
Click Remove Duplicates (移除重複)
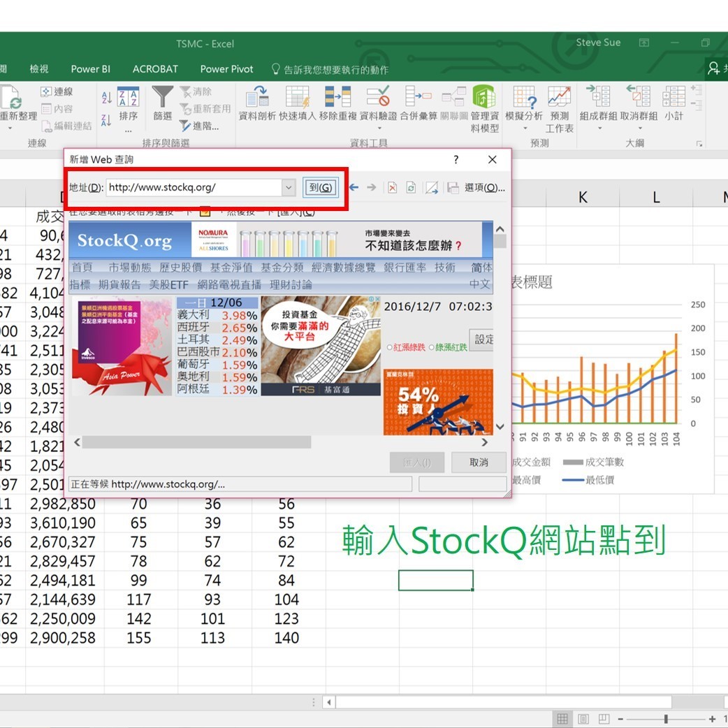coord(337,103)
